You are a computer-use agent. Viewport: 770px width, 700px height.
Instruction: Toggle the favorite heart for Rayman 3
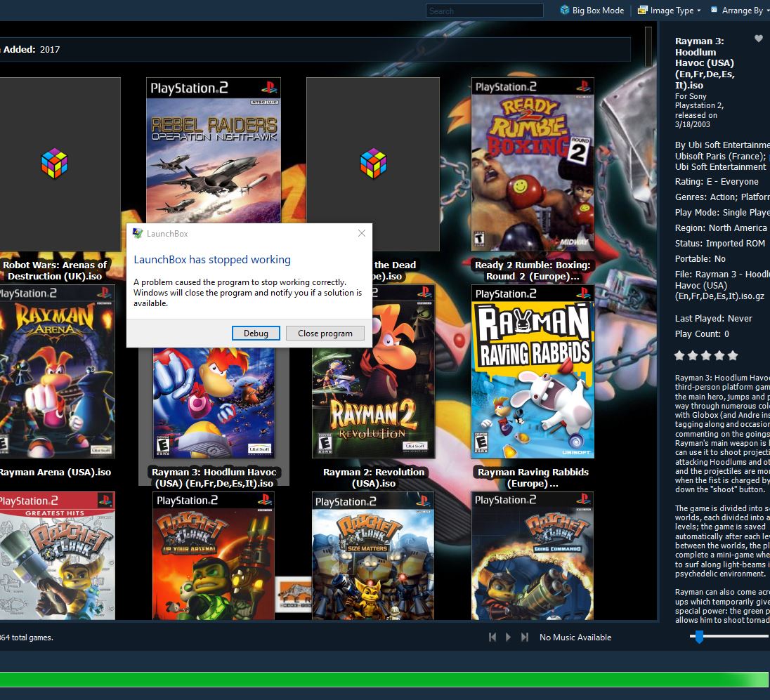[759, 39]
